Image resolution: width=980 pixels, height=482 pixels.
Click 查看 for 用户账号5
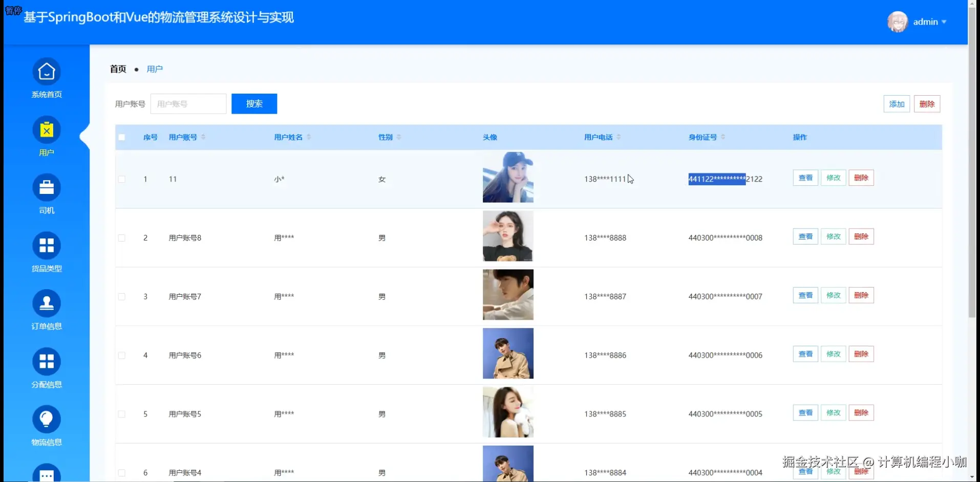[x=806, y=413]
